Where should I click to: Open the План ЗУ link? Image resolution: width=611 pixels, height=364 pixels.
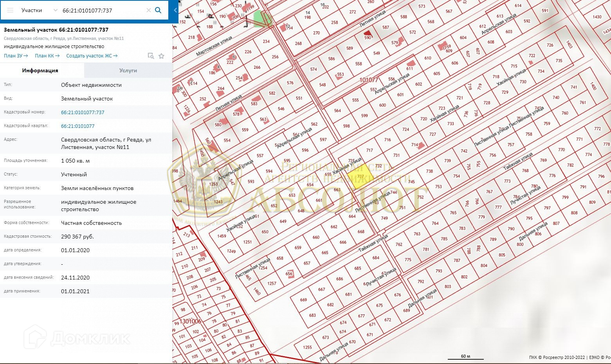point(16,56)
